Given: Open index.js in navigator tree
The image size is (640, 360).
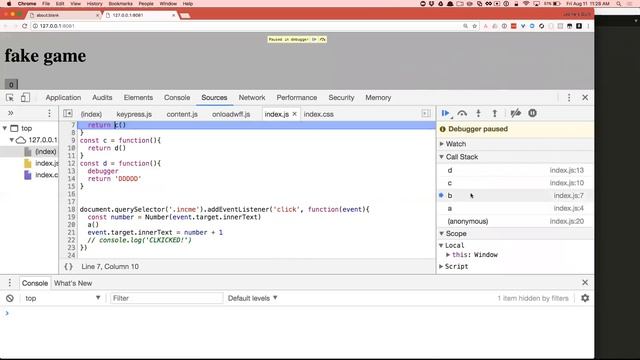Looking at the screenshot, I should (x=41, y=163).
